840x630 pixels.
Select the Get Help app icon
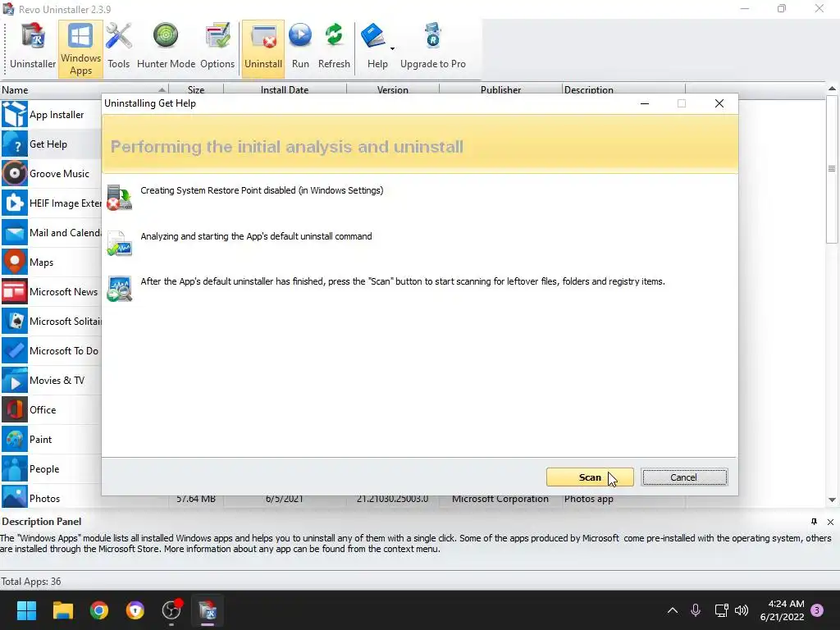tap(15, 144)
